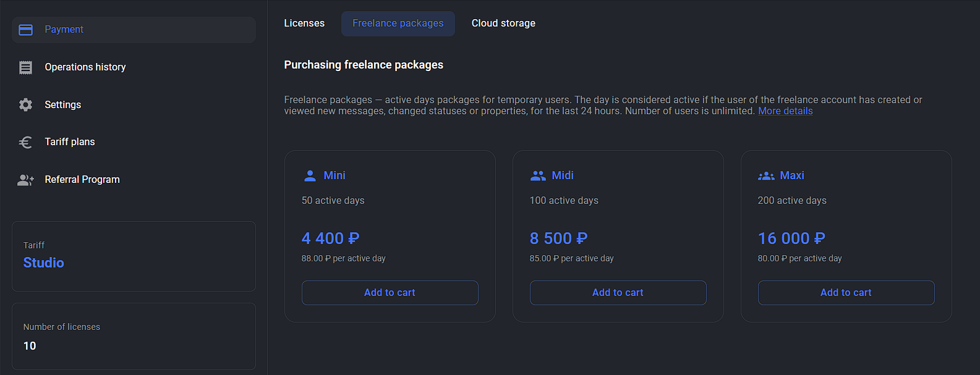Click the Tariff label in sidebar card
The width and height of the screenshot is (980, 375).
tap(34, 245)
